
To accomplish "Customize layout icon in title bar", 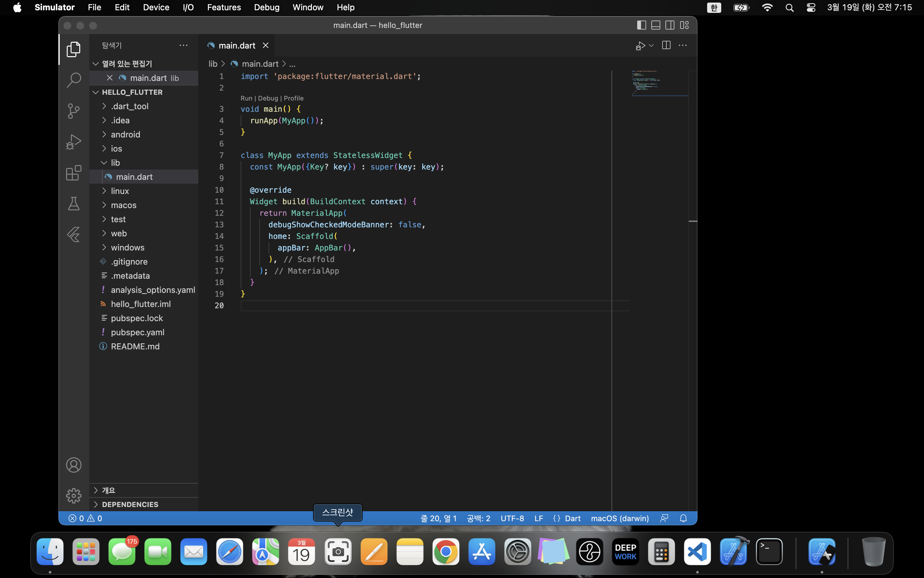I will pyautogui.click(x=684, y=25).
